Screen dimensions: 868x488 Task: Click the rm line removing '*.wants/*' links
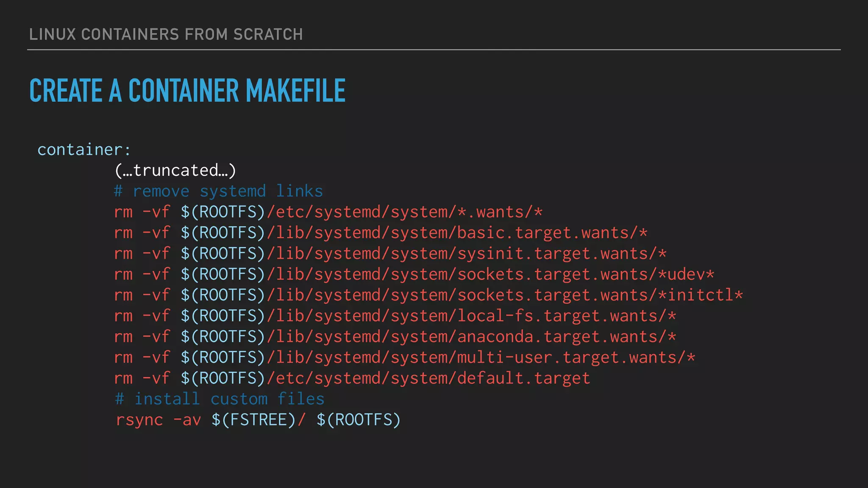tap(328, 212)
